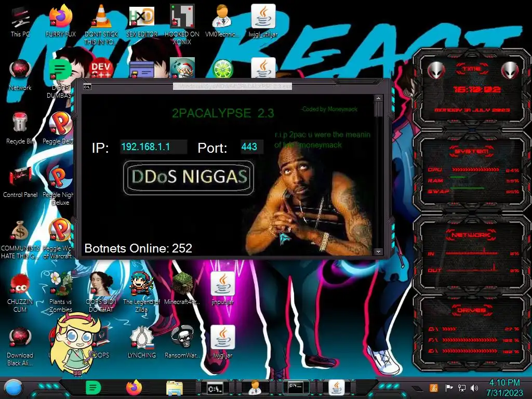Switch to the Java app taskbar button

pos(336,388)
